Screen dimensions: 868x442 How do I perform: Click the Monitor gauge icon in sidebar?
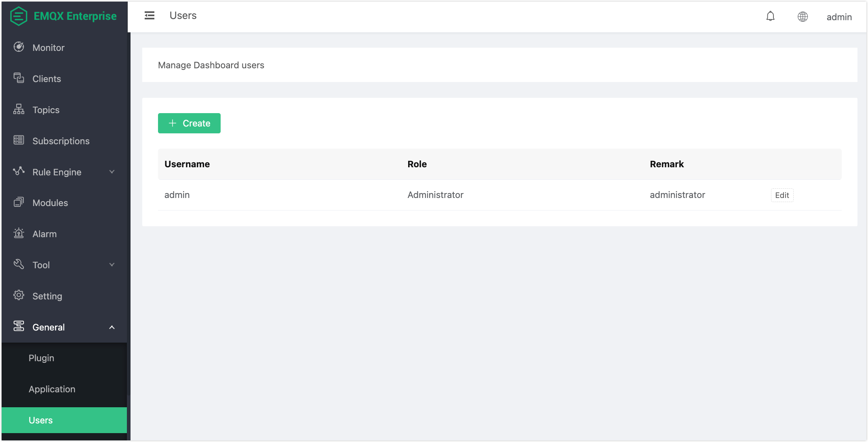tap(19, 47)
